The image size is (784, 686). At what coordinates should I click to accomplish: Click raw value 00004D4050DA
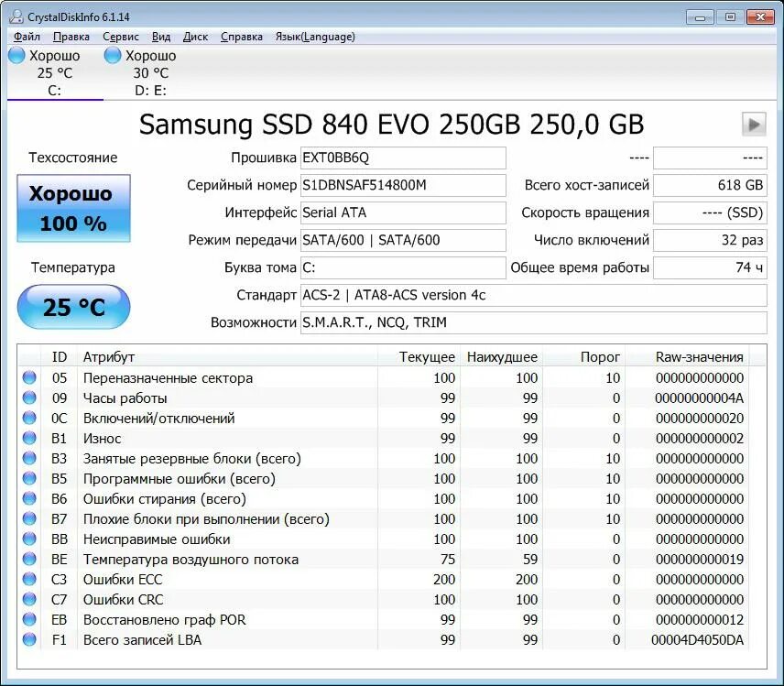click(x=697, y=640)
